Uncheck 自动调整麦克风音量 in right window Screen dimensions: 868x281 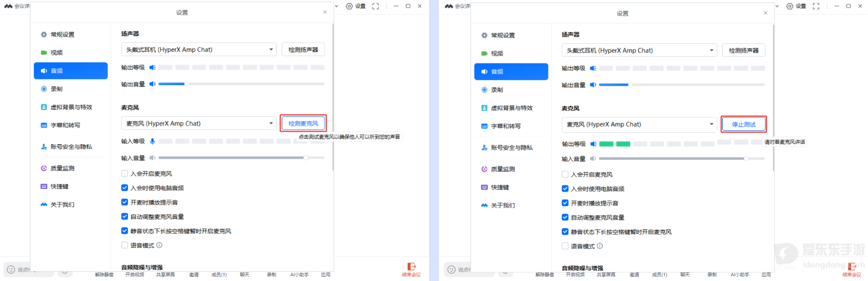tap(565, 218)
